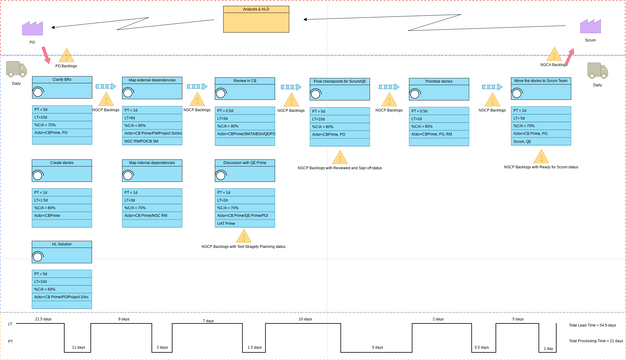The height and width of the screenshot is (360, 626).
Task: Select the Analysis & HLD box
Action: click(256, 19)
